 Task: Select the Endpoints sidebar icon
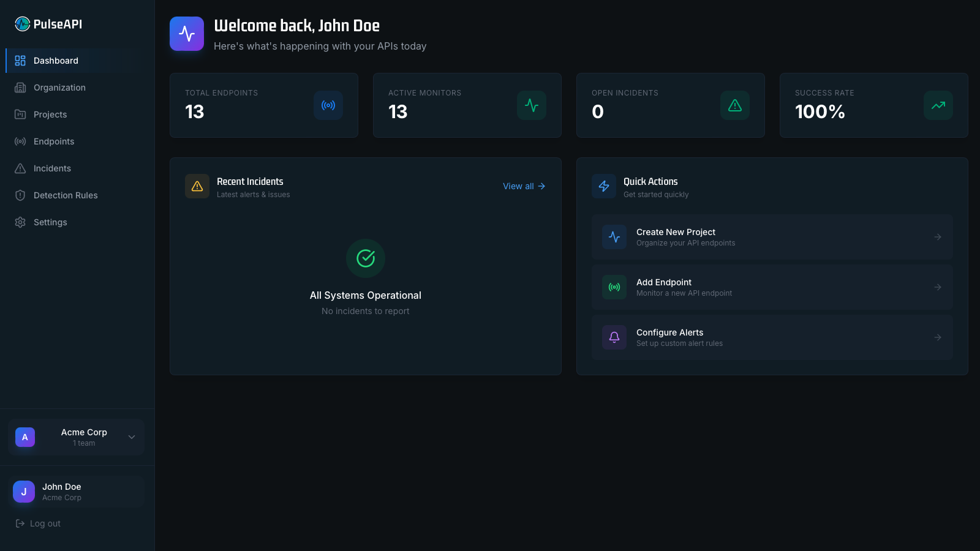click(20, 141)
